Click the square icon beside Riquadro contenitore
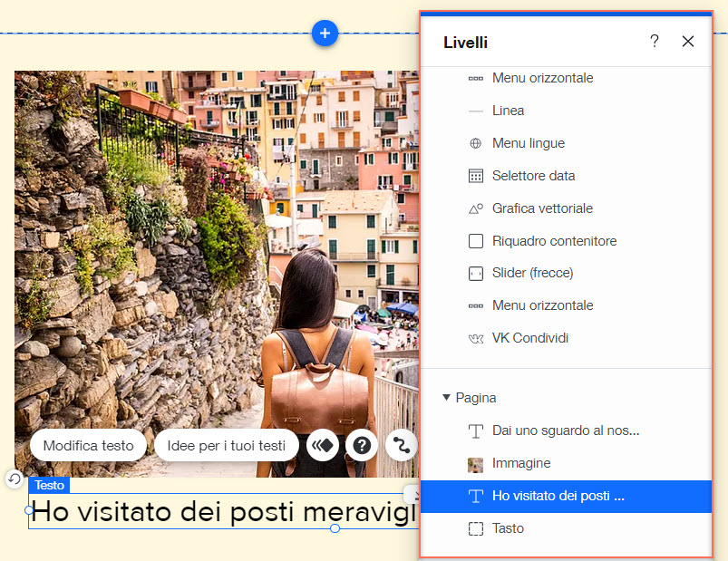 [x=475, y=241]
